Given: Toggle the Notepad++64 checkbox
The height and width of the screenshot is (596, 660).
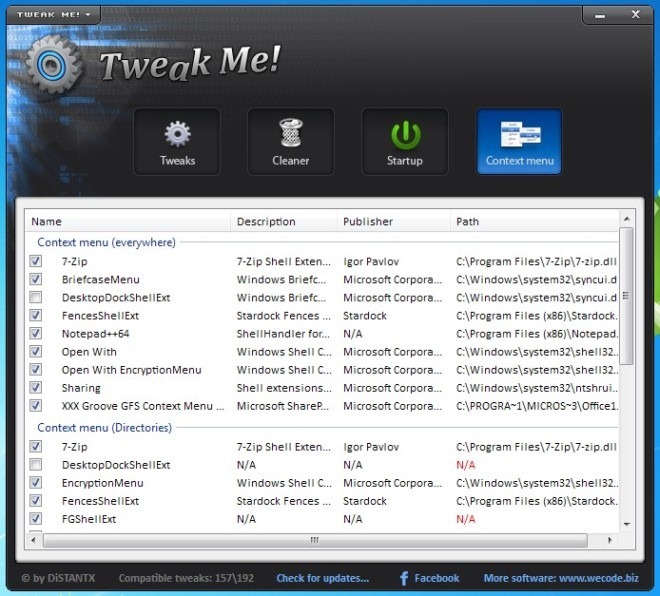Looking at the screenshot, I should click(36, 333).
